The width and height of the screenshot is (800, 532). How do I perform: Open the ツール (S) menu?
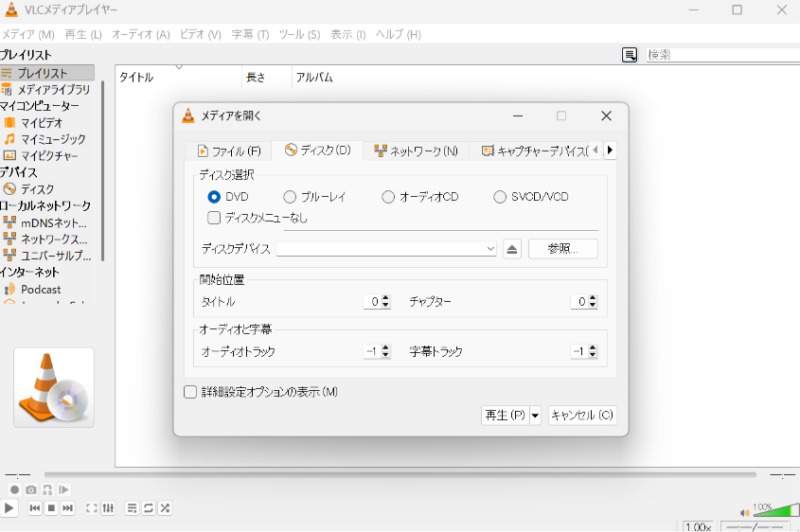299,35
